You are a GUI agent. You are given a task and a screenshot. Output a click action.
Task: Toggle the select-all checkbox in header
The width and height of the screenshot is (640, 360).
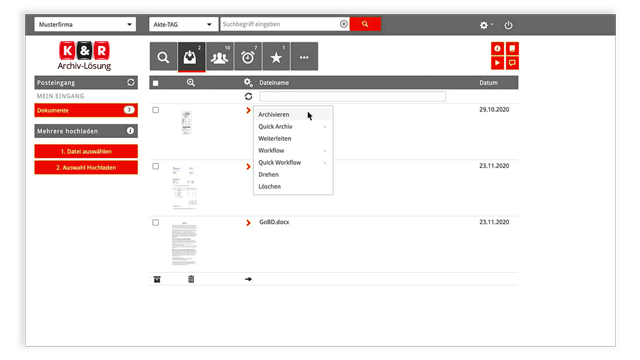[x=156, y=83]
